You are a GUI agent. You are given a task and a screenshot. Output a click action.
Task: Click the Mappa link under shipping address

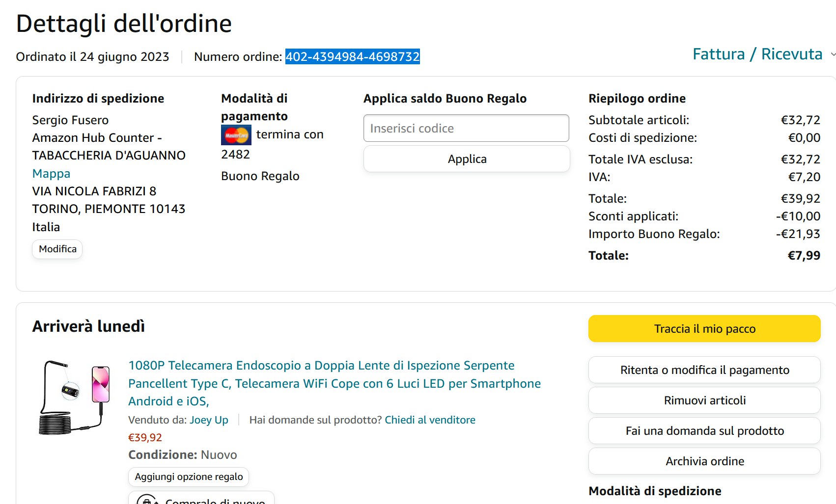(51, 174)
